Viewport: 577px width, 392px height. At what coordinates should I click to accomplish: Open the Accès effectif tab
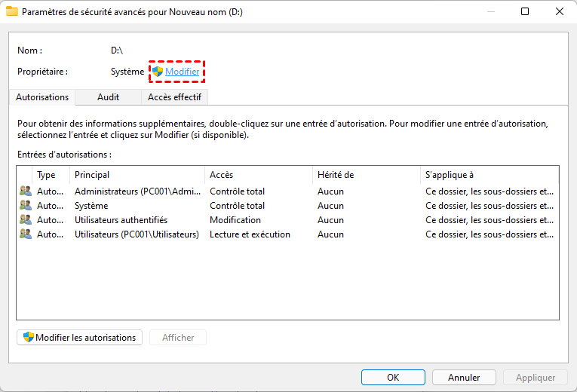[174, 97]
